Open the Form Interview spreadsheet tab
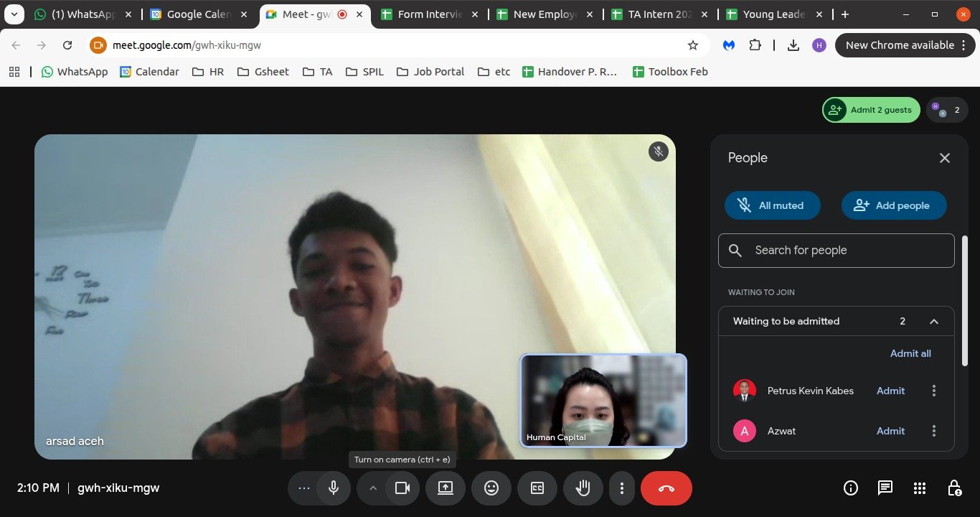 pyautogui.click(x=429, y=14)
